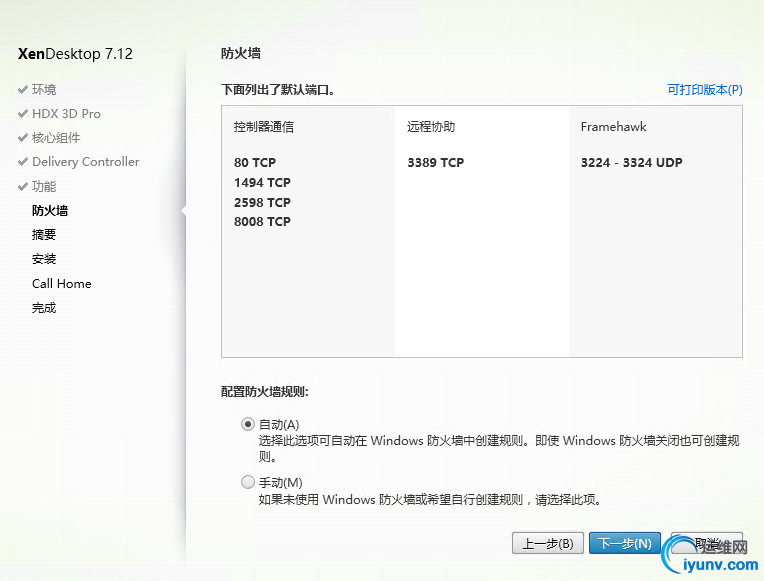Click the checkmark icon beside 核心组件

22,138
